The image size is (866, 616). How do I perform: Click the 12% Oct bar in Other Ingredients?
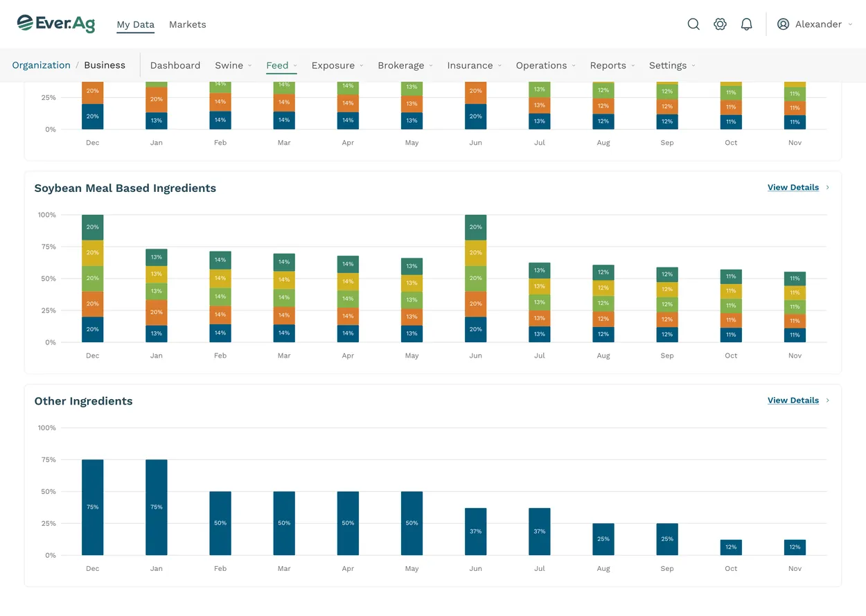tap(731, 547)
